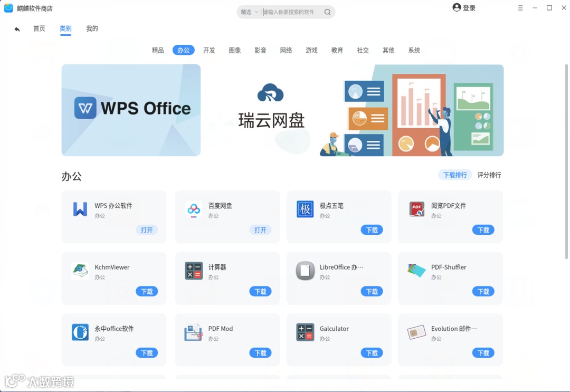Select the 办公 category pill

point(183,50)
